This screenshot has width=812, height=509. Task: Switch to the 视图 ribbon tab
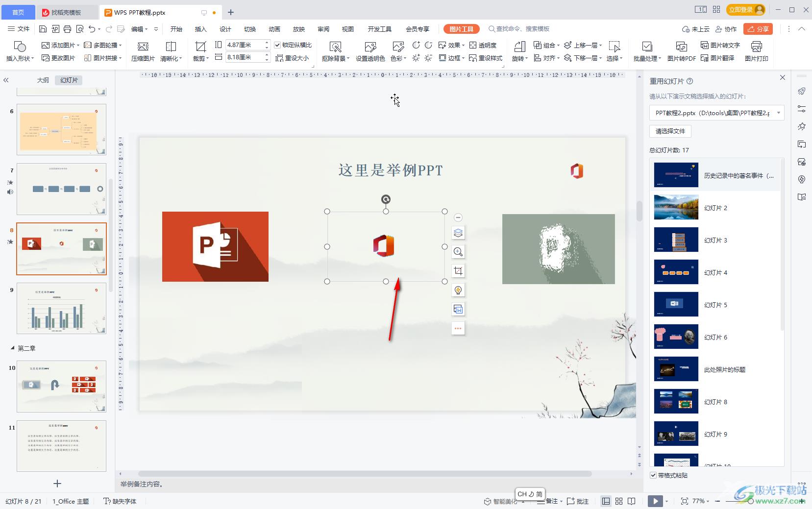tap(348, 29)
